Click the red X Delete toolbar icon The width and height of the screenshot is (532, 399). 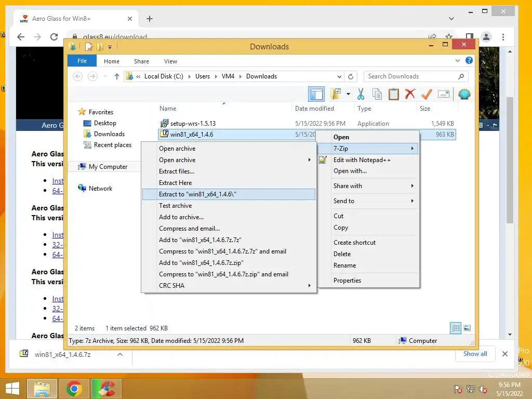pyautogui.click(x=410, y=94)
